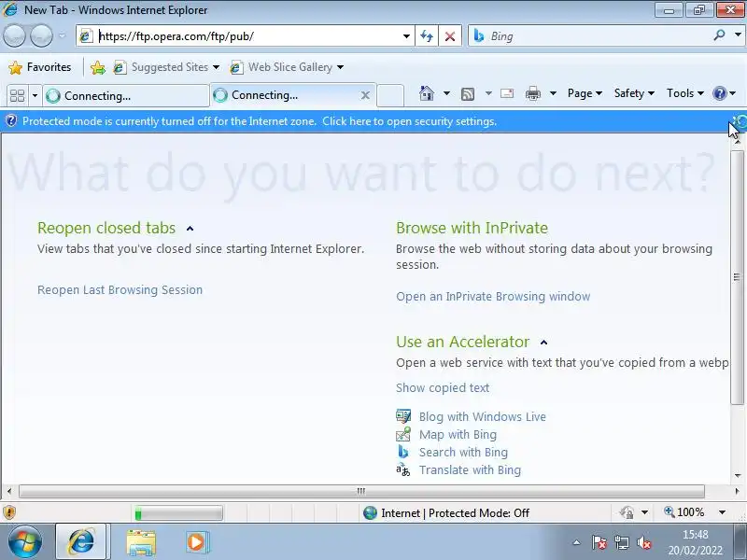Expand the zoom level dropdown arrow
Viewport: 747px width, 560px height.
pos(722,512)
